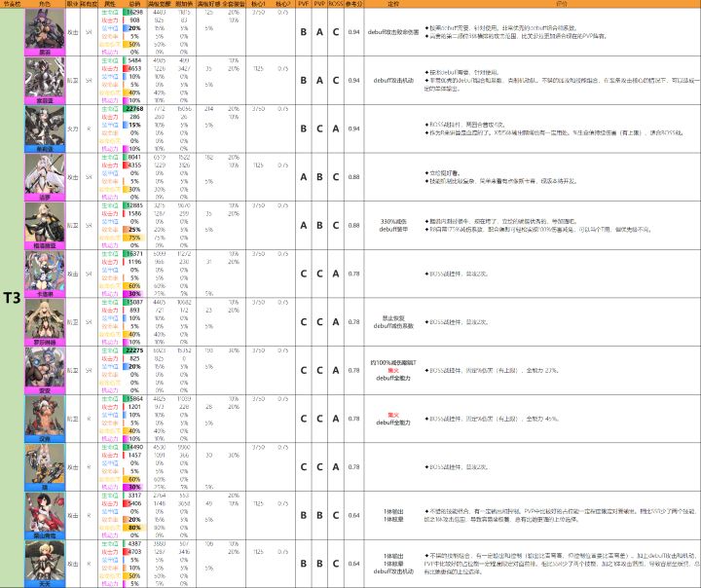The width and height of the screenshot is (701, 588).
Task: Select the BOSS rating A in the 22768 row
Action: [335, 129]
